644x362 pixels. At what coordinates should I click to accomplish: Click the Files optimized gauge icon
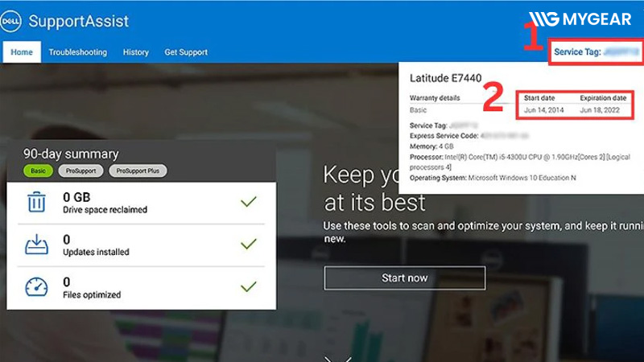[37, 287]
